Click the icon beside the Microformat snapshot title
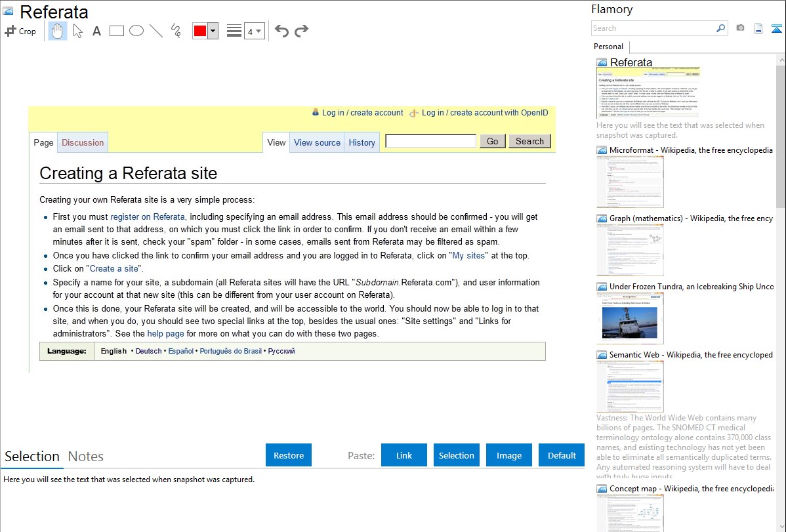 coord(602,150)
